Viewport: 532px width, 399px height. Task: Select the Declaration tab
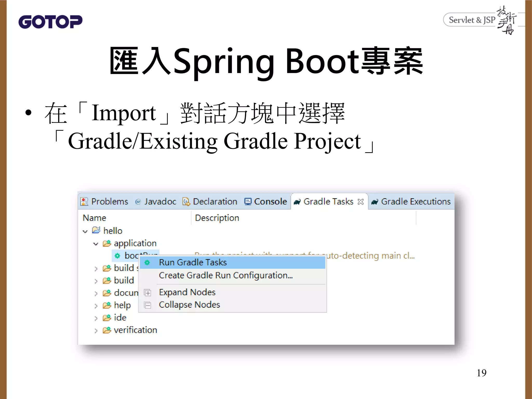click(210, 202)
